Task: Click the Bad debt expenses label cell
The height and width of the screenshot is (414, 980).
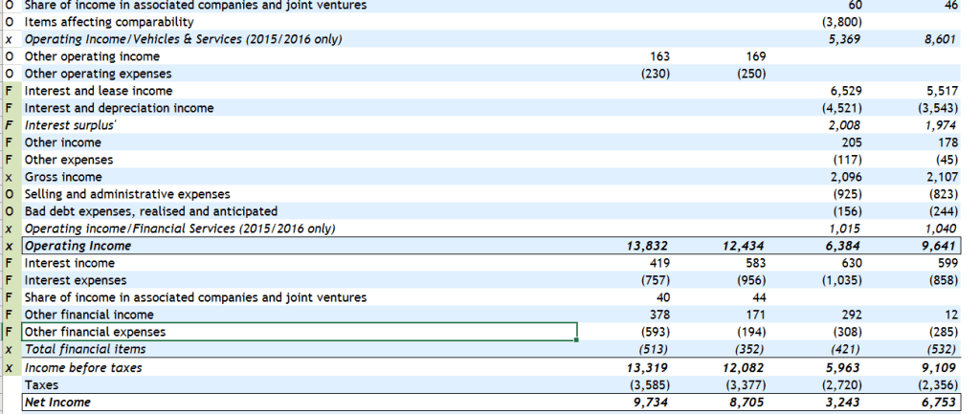Action: pos(150,211)
